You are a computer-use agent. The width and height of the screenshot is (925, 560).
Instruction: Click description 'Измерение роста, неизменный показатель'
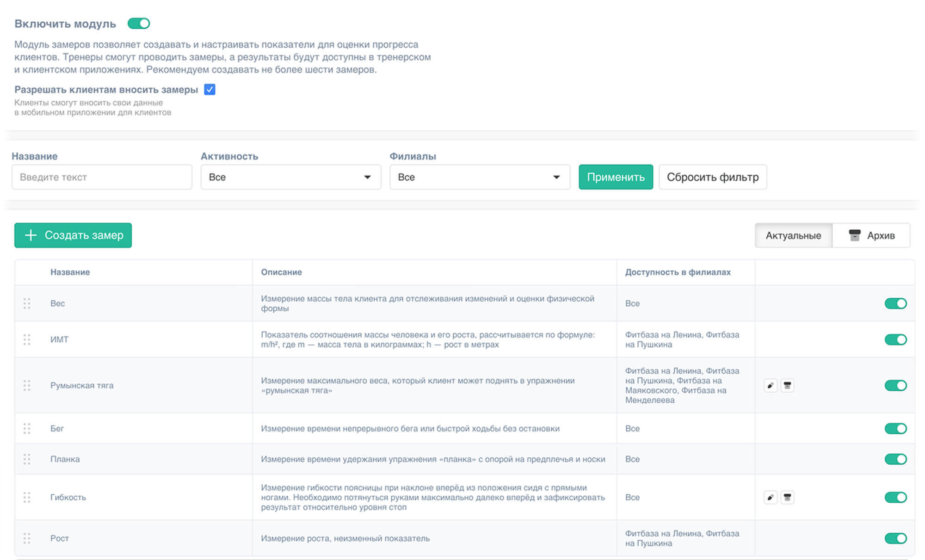[345, 538]
